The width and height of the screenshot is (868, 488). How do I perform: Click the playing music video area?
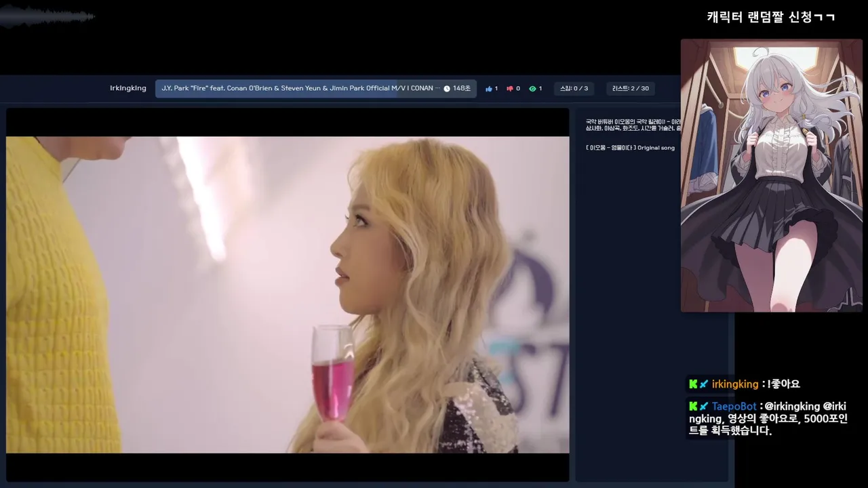point(288,295)
